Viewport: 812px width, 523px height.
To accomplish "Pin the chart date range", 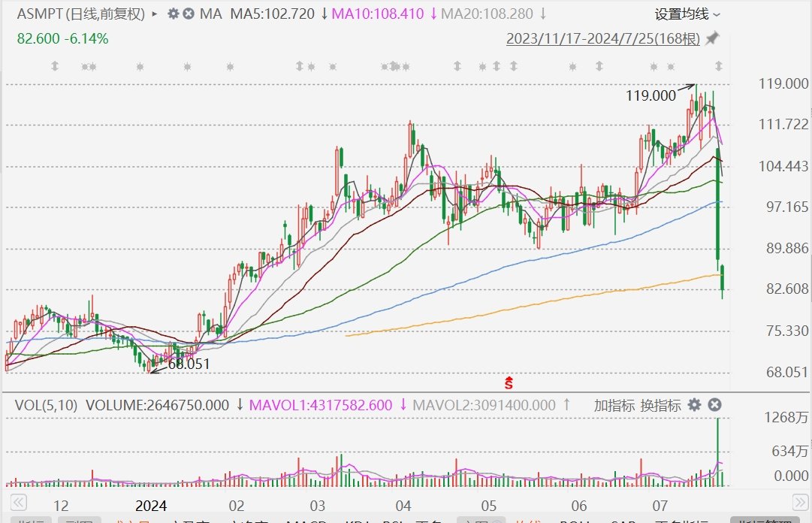I will pos(712,38).
